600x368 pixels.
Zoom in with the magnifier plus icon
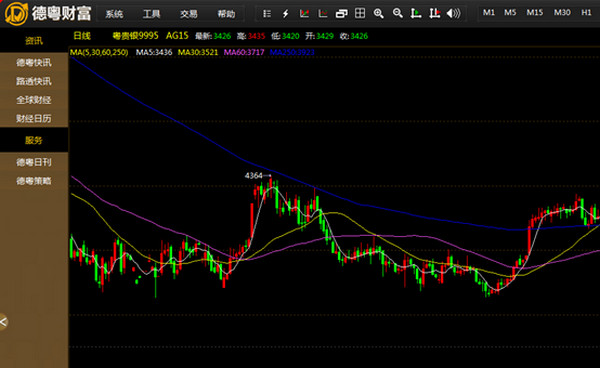[x=378, y=14]
